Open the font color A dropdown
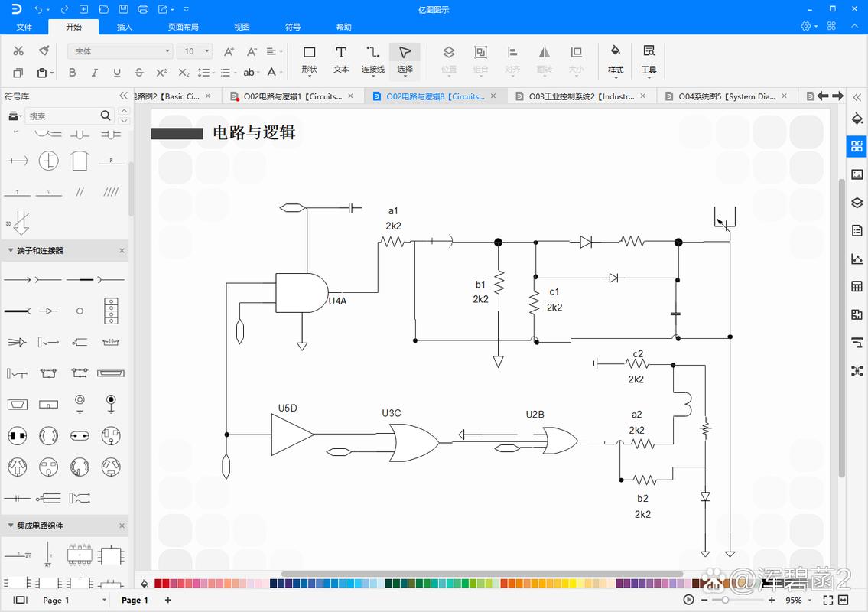The height and width of the screenshot is (612, 868). point(274,73)
